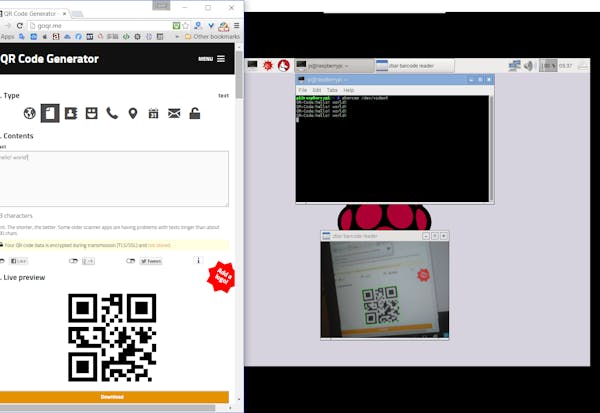Click the Facebook Like button
This screenshot has width=600, height=413.
point(18,261)
